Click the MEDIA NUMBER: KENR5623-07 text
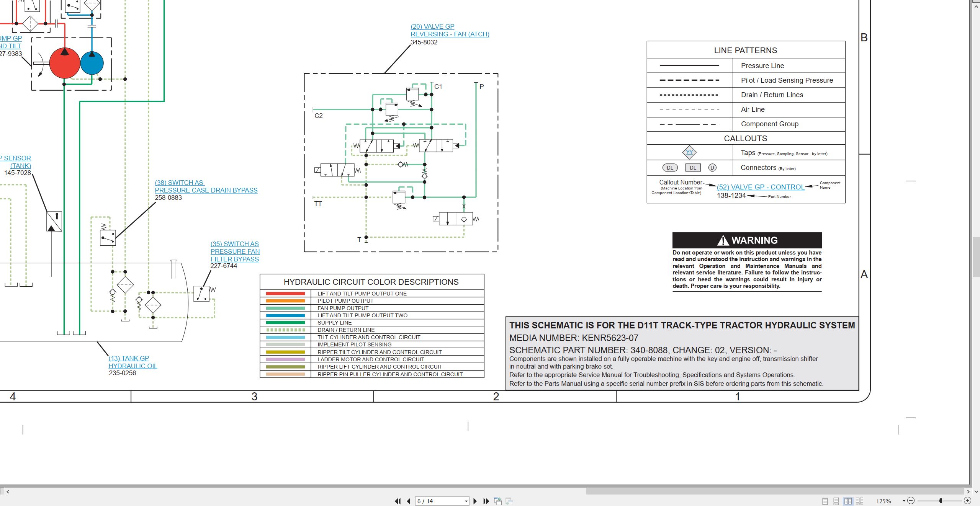This screenshot has width=980, height=506. (574, 338)
